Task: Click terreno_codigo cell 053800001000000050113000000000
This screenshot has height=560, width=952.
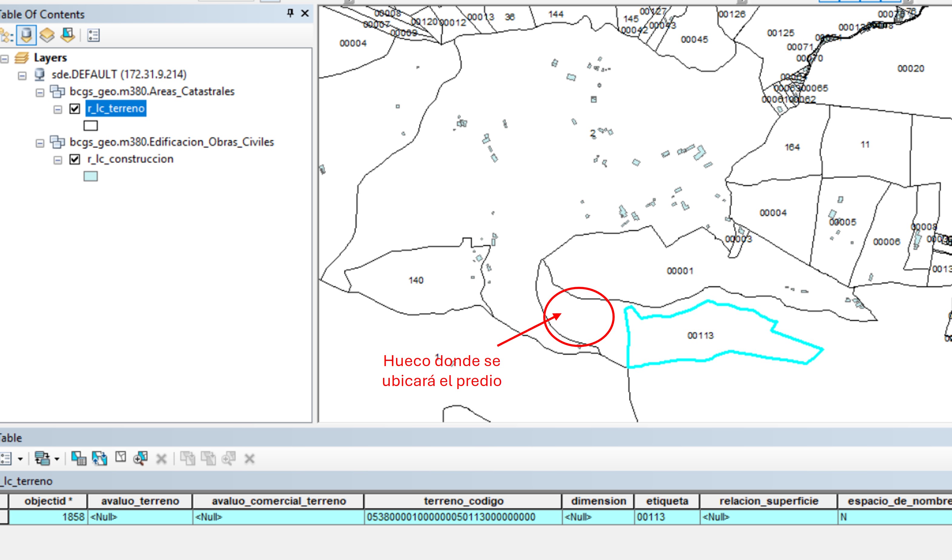Action: [x=463, y=517]
